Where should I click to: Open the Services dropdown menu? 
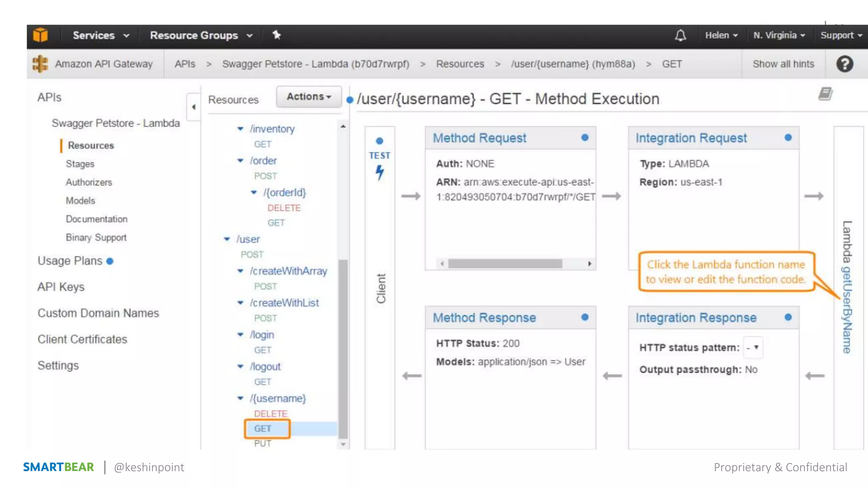[100, 36]
